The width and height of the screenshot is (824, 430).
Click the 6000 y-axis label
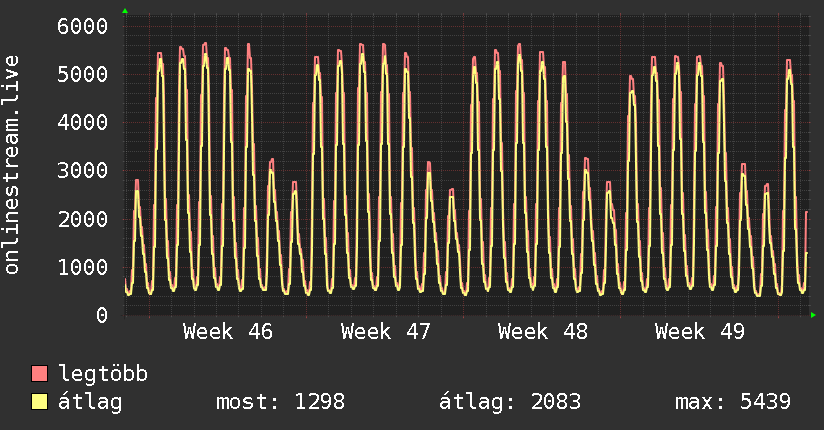[83, 26]
